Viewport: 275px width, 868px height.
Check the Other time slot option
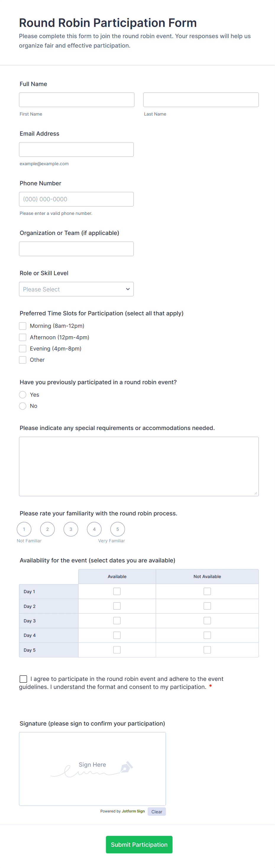(22, 360)
